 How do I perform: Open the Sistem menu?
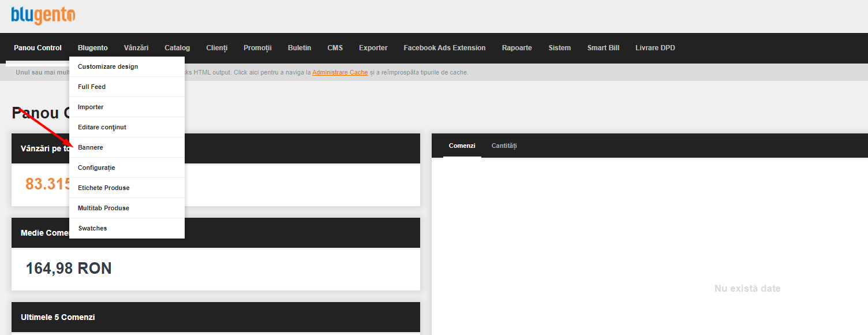pos(560,48)
